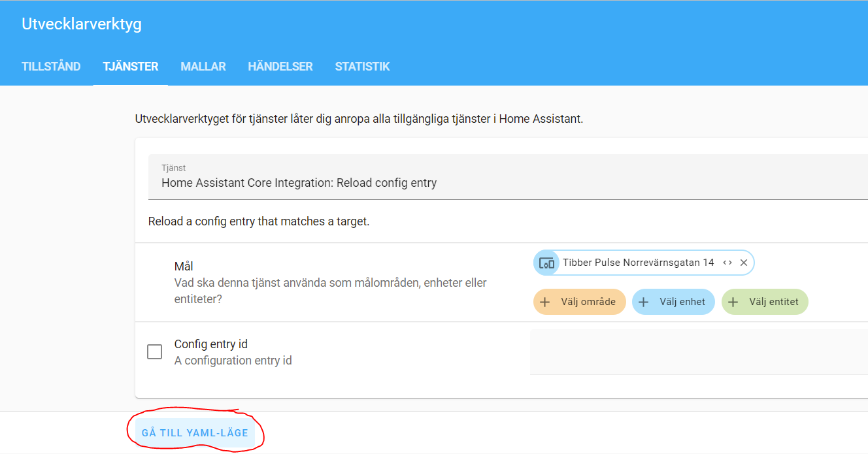Select the TJÄNSTER tab
This screenshot has width=868, height=454.
(130, 66)
